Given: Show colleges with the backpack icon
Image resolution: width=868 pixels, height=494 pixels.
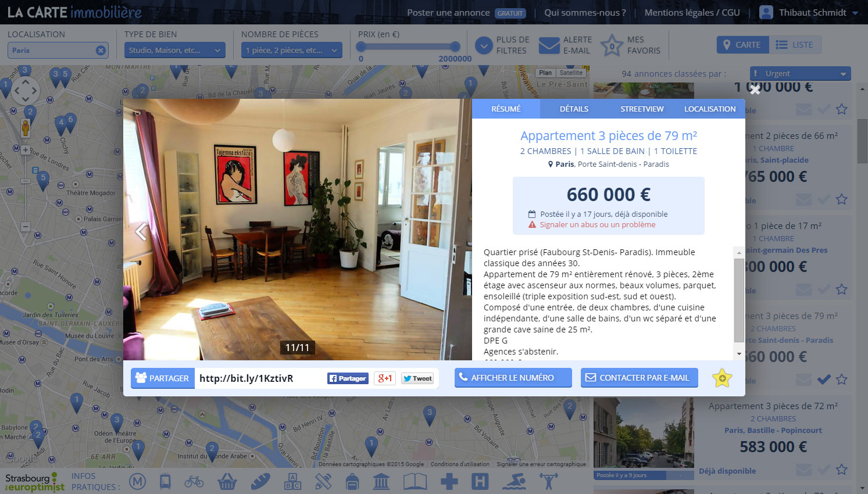Looking at the screenshot, I should tap(352, 481).
